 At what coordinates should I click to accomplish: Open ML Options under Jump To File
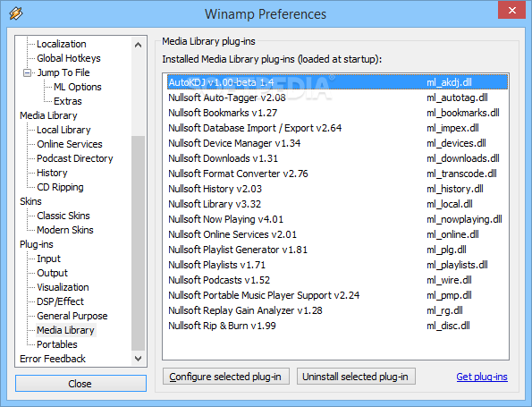pos(78,87)
